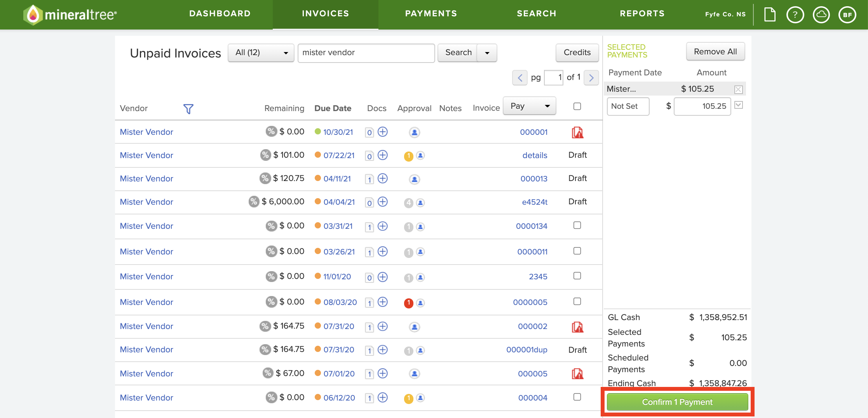Check the box for invoice 2345

tap(577, 276)
